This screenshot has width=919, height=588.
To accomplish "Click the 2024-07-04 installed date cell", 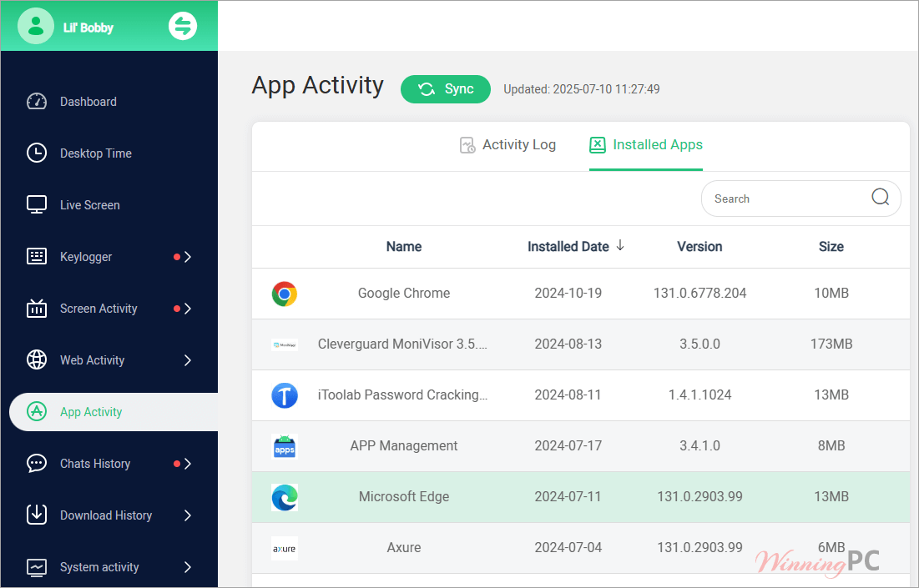I will [x=568, y=548].
